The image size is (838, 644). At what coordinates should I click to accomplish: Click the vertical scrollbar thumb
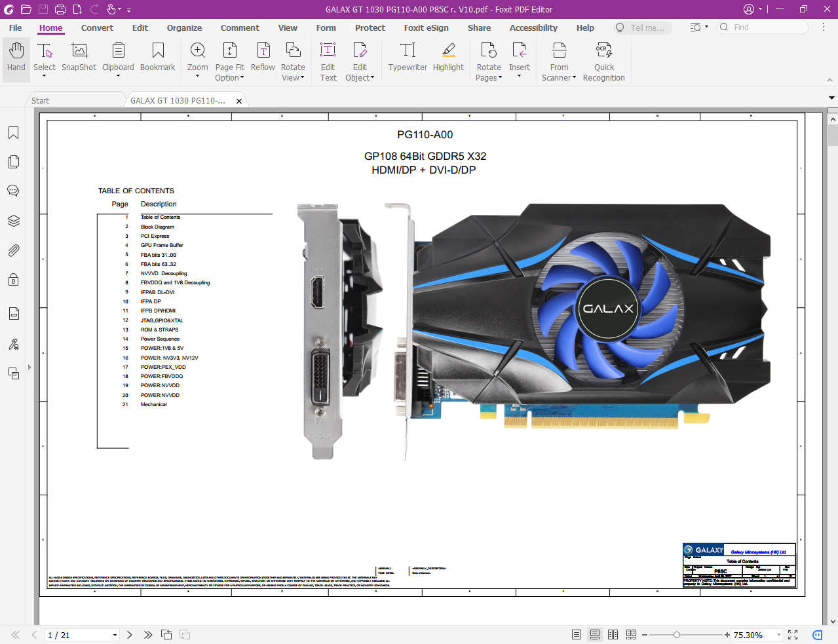[x=833, y=135]
